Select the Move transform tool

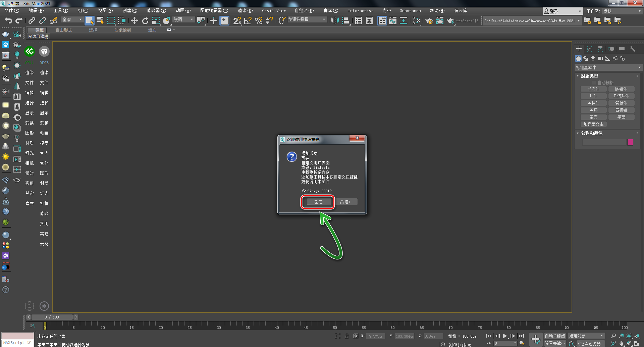point(134,21)
